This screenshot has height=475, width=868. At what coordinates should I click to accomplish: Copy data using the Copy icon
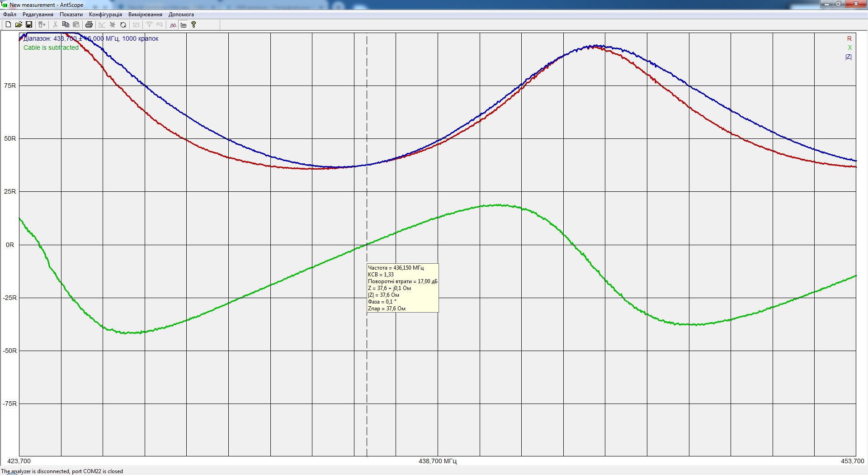point(66,25)
